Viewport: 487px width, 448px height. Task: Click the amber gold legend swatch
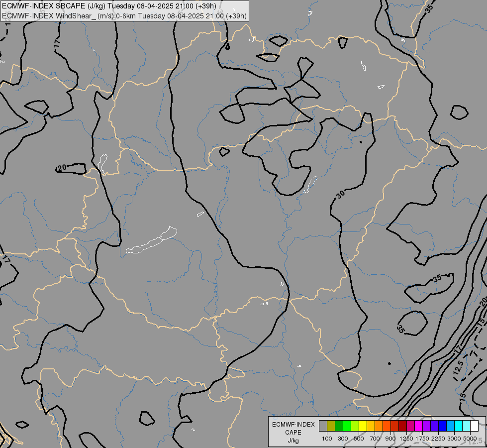[371, 426]
